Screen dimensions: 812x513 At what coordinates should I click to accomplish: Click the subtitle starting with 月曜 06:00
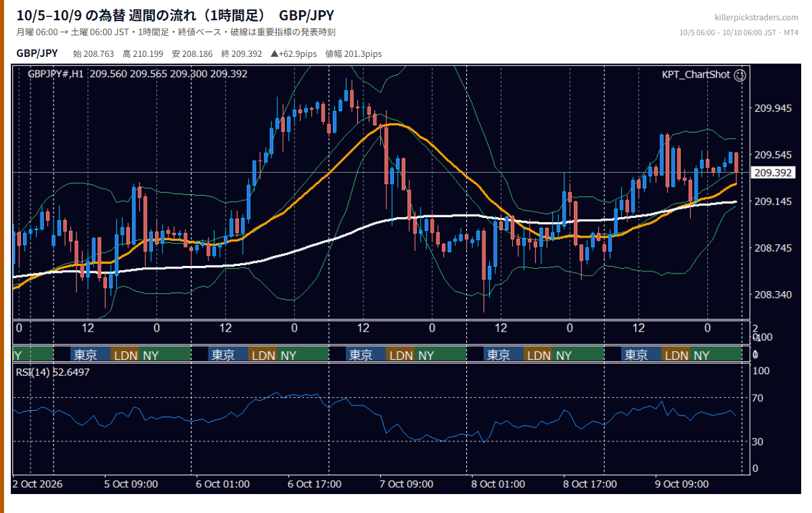coord(176,32)
